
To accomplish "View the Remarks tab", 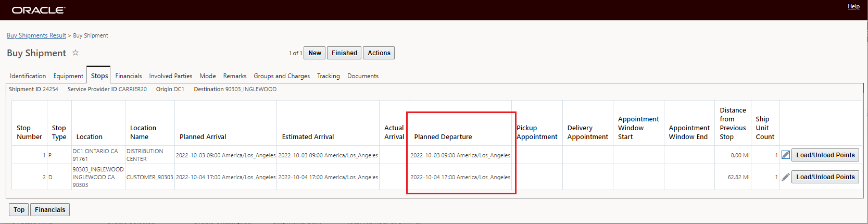I will pyautogui.click(x=235, y=76).
